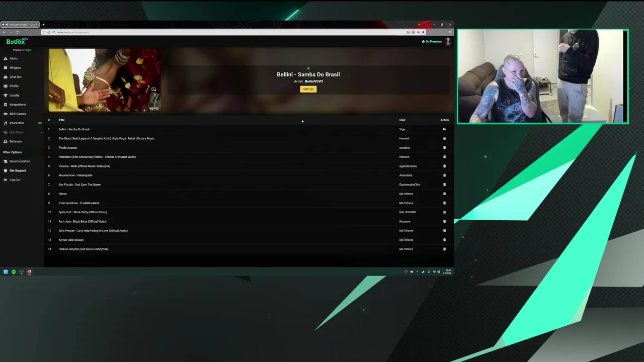Open the yellow Settings button
Image resolution: width=644 pixels, height=362 pixels.
pos(308,89)
